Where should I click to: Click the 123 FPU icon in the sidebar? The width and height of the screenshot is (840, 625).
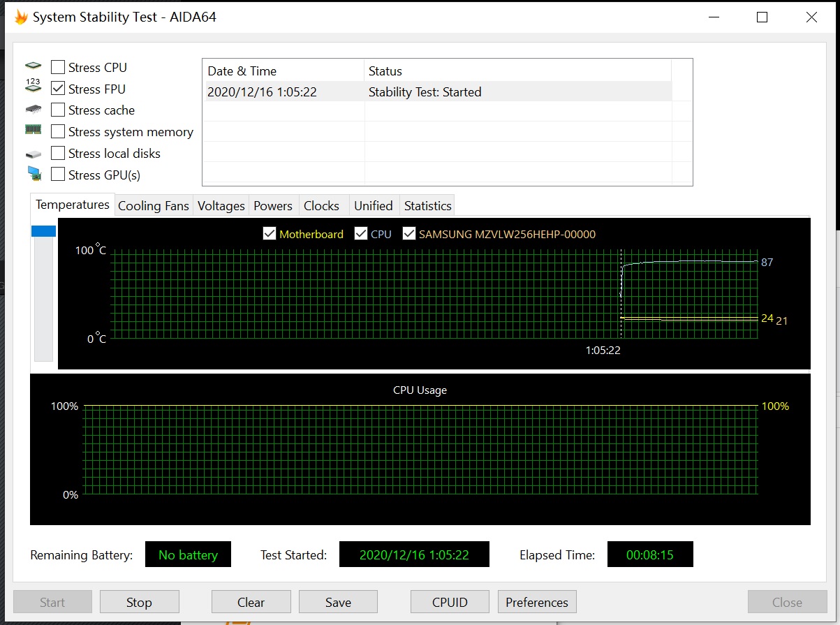pos(34,87)
